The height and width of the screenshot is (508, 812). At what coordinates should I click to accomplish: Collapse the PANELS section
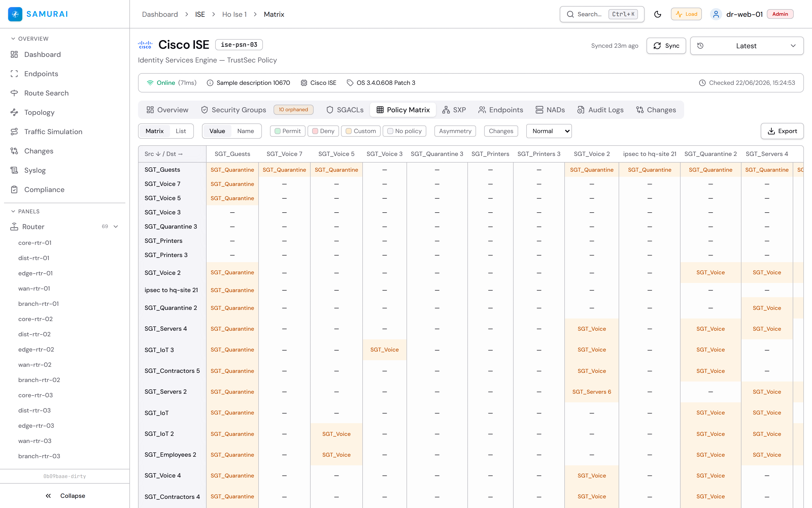[x=25, y=211]
